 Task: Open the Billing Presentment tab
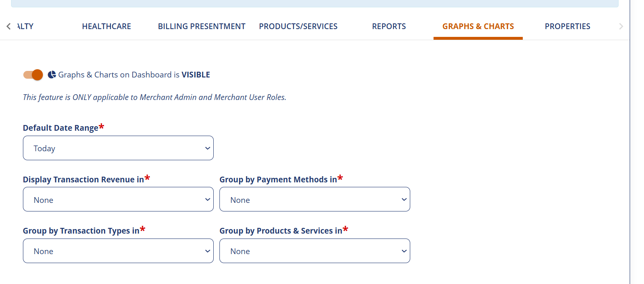(x=201, y=26)
